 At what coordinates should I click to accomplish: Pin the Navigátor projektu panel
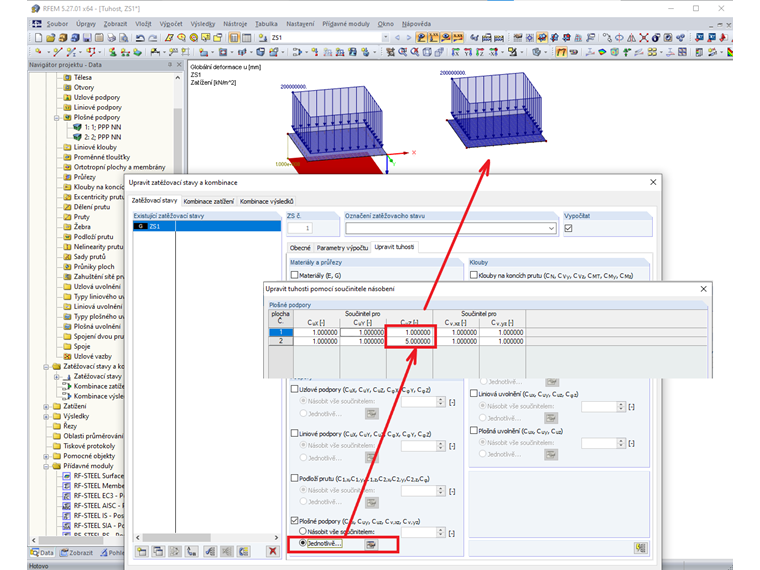[x=170, y=64]
